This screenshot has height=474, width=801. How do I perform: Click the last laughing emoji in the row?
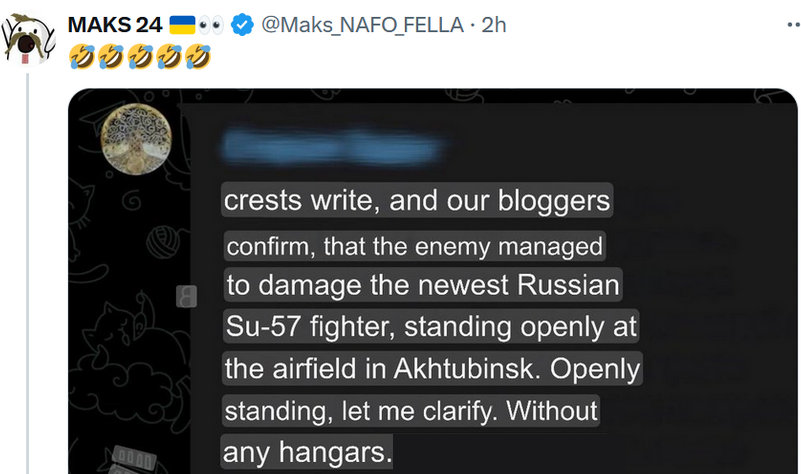(201, 58)
